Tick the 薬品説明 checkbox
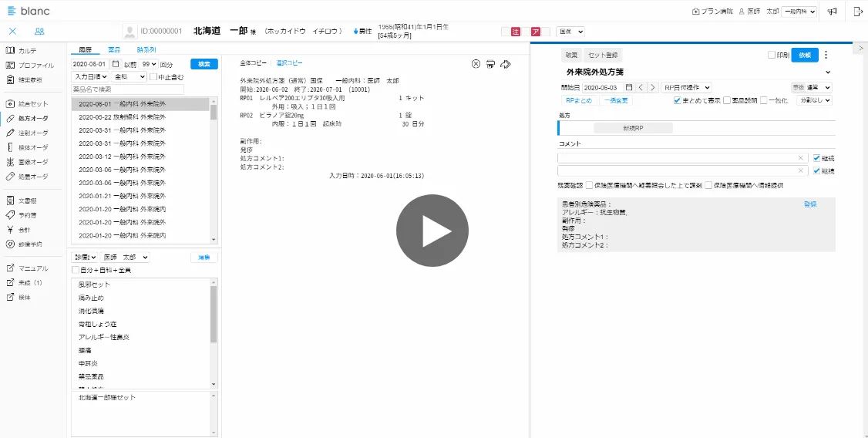 [x=727, y=100]
